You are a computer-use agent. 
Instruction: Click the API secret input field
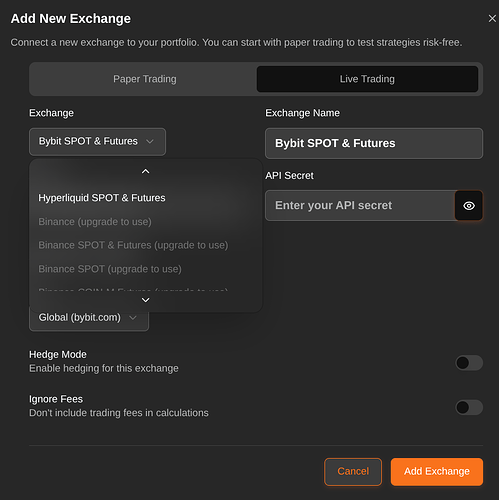tap(360, 206)
